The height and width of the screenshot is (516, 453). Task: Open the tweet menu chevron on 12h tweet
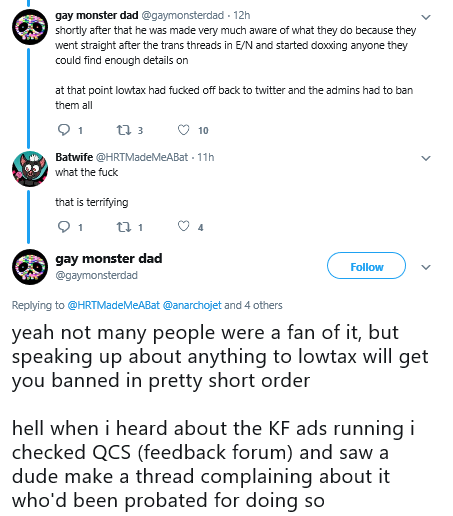426,17
